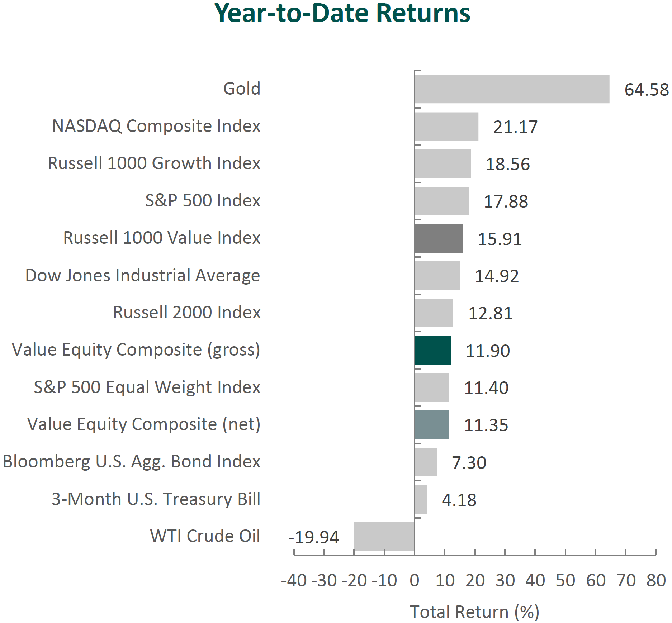Image resolution: width=672 pixels, height=623 pixels.
Task: Select the Russell 2000 Index bar
Action: [x=434, y=313]
